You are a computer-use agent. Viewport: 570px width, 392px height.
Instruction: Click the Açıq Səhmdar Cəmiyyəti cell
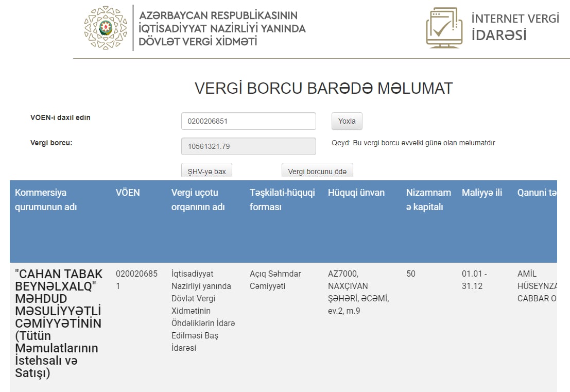click(275, 280)
